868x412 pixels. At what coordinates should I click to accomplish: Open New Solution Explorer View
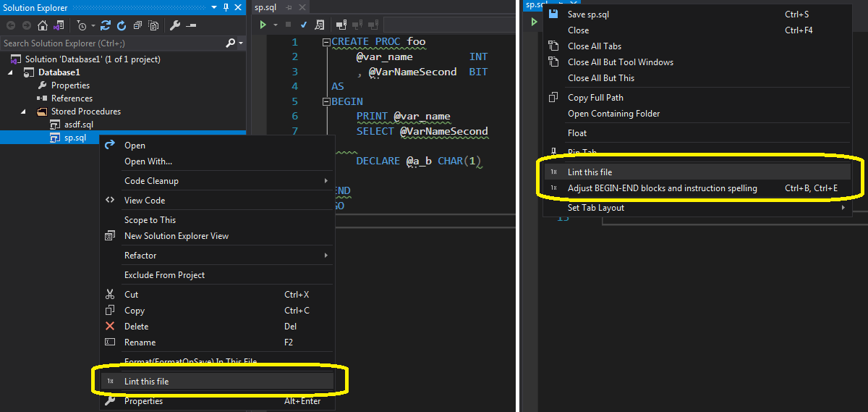coord(216,236)
